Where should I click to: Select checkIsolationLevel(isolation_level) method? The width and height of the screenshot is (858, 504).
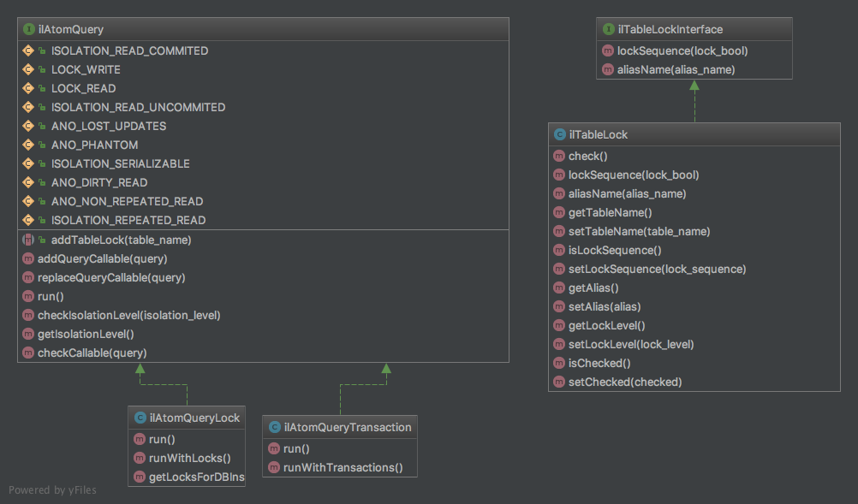pos(129,315)
